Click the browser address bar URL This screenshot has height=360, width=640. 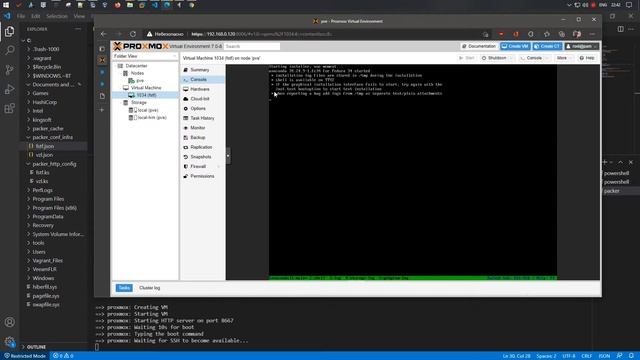[261, 34]
